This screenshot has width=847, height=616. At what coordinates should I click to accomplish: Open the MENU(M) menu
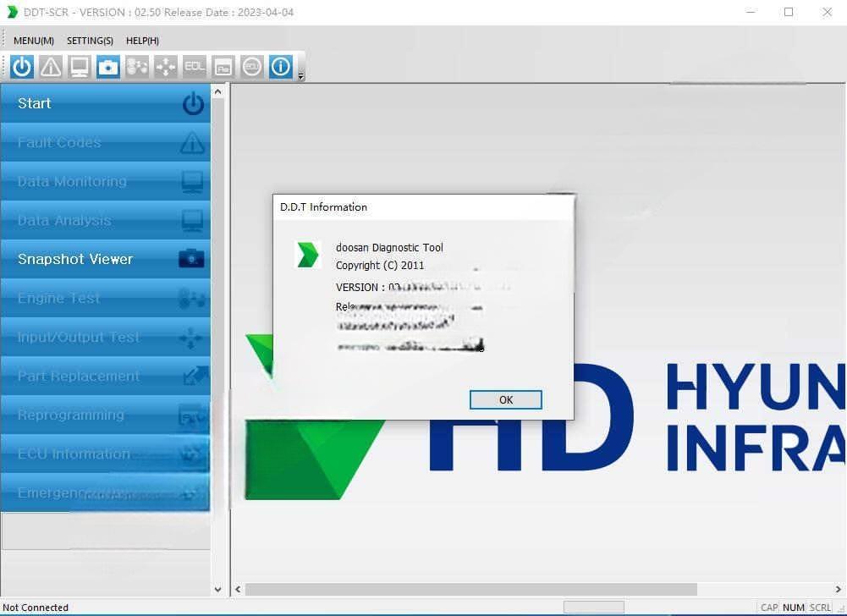click(34, 41)
